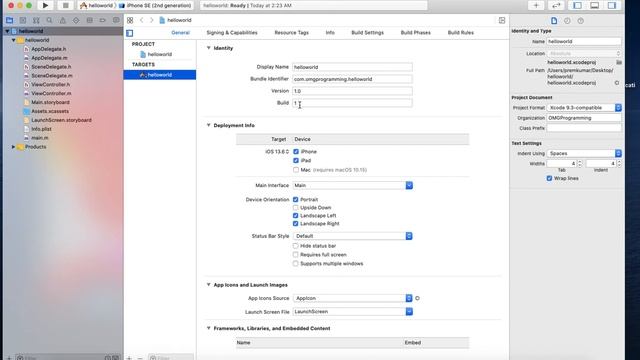Open the find navigator magnifier icon

click(49, 20)
